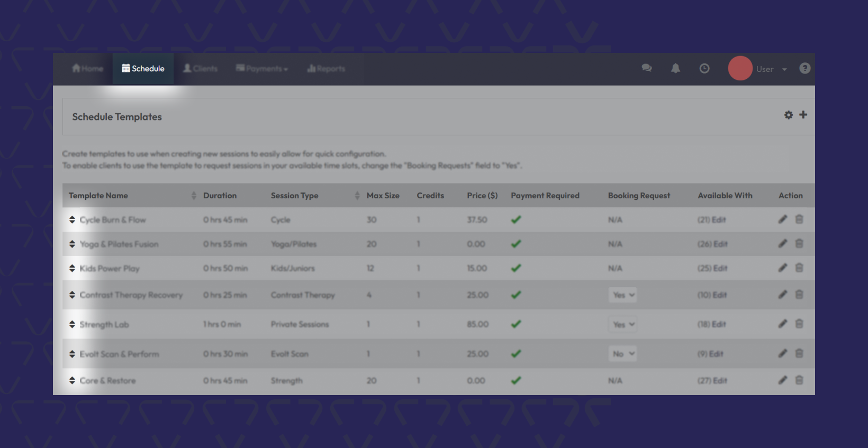
Task: Change Evolt Scan & Perform booking request
Action: pyautogui.click(x=622, y=354)
